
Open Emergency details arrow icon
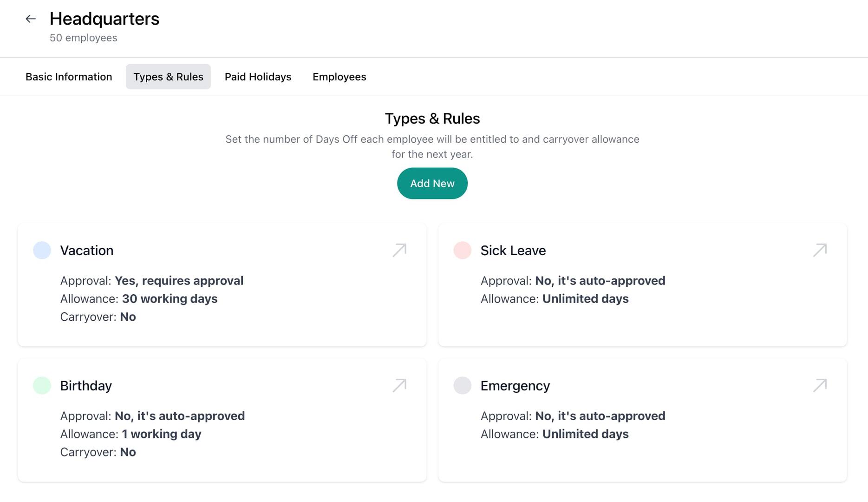(820, 385)
